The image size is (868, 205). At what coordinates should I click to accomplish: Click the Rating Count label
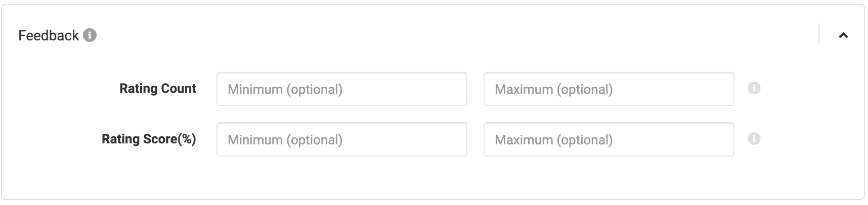click(x=158, y=88)
